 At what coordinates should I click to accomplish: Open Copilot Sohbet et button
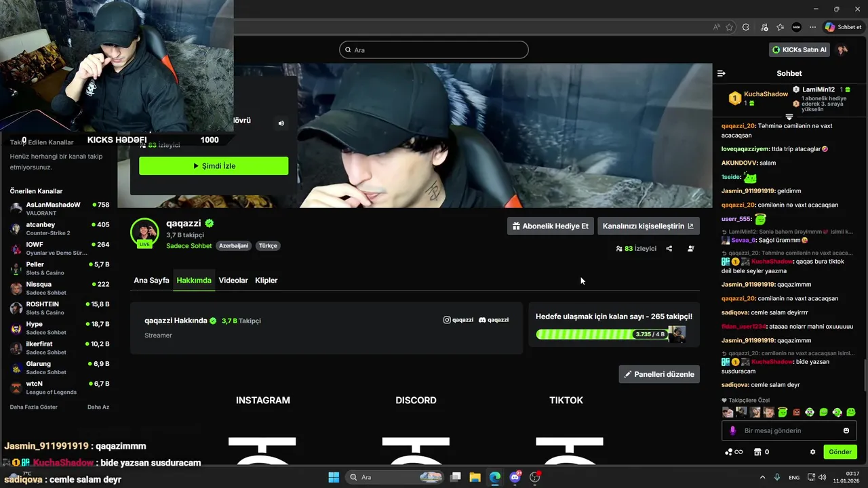point(843,27)
